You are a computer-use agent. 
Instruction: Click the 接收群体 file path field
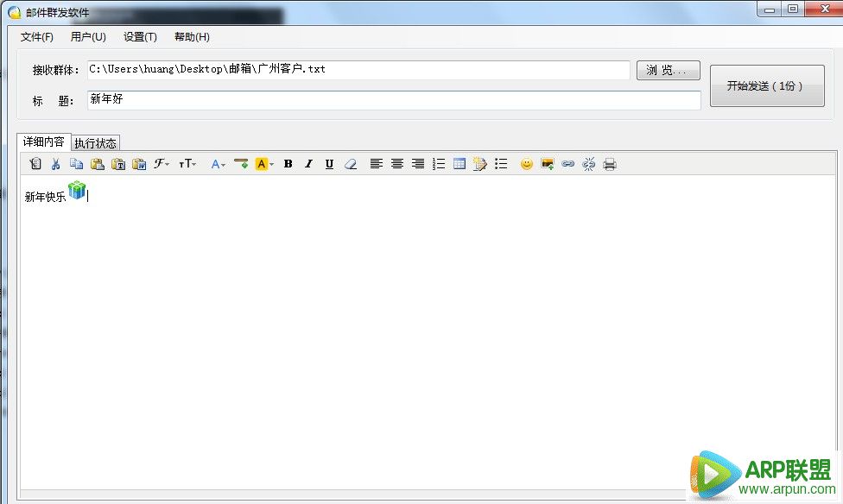tap(358, 70)
